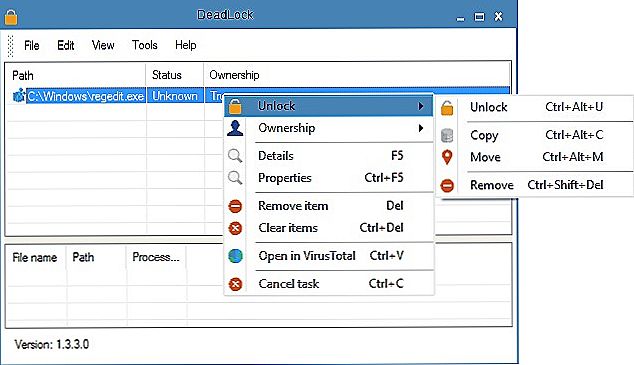The image size is (634, 365).
Task: Select Copy in the Unlock submenu
Action: tap(535, 135)
